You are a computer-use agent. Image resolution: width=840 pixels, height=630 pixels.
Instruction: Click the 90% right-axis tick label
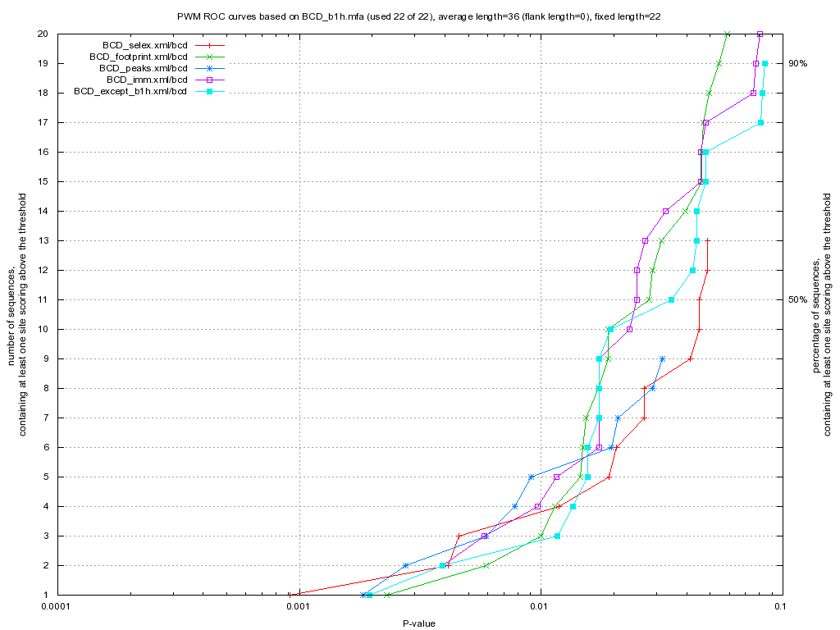(x=797, y=63)
